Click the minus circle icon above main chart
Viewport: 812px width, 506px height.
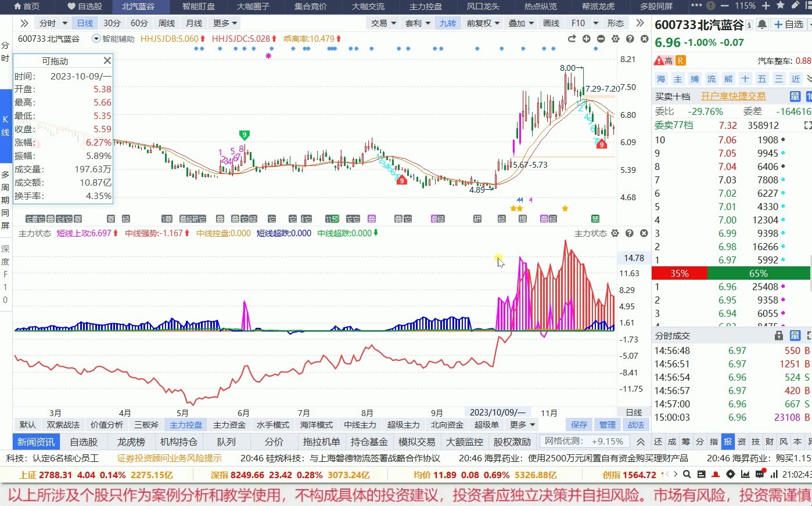pyautogui.click(x=601, y=39)
